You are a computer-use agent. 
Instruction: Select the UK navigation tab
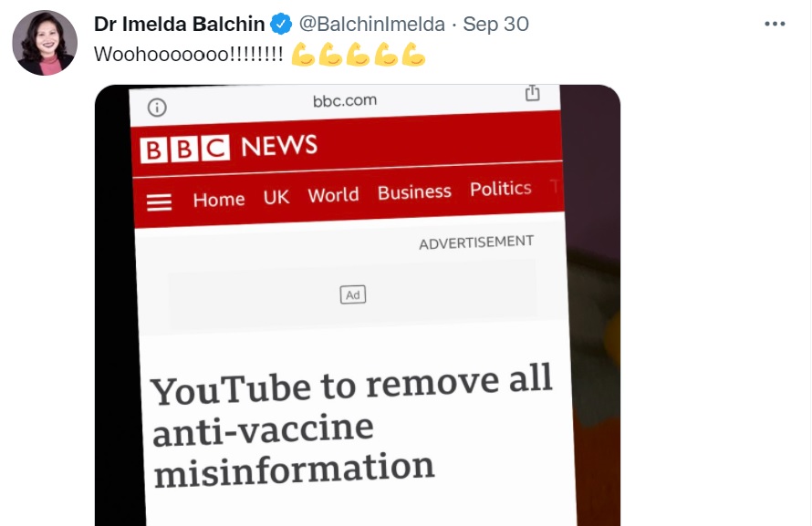(276, 197)
